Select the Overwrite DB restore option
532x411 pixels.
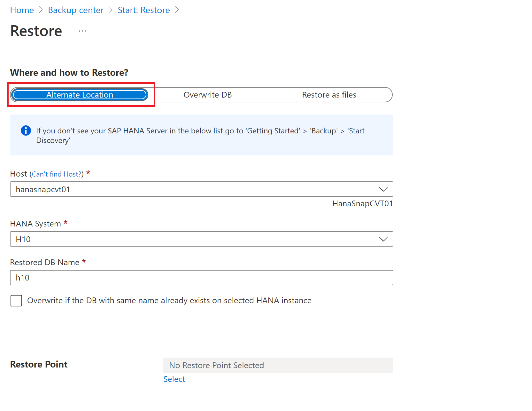click(x=207, y=95)
